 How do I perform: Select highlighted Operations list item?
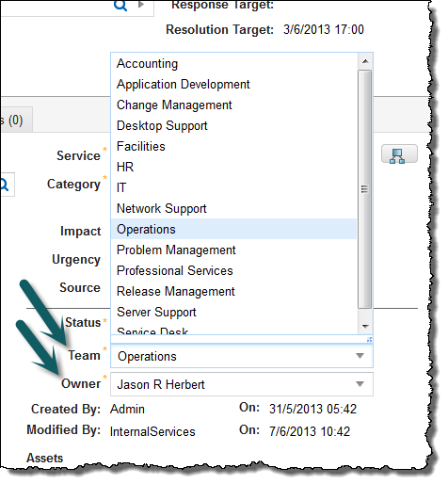point(233,229)
